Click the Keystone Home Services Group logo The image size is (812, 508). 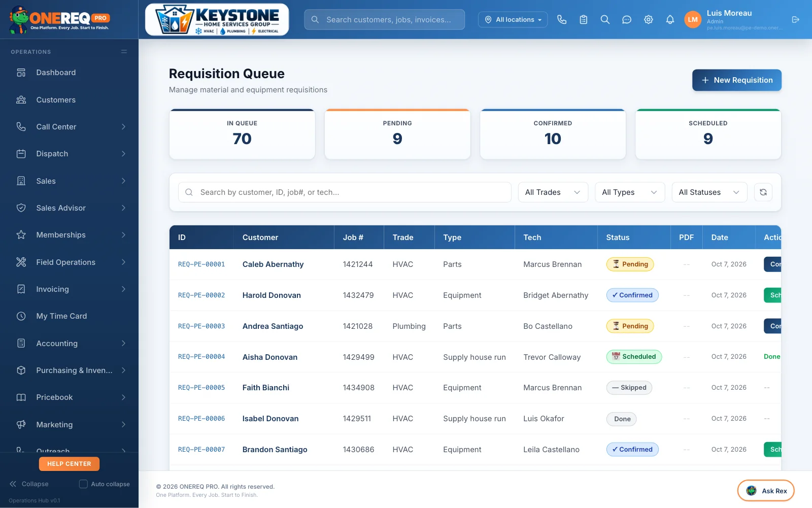pos(217,20)
